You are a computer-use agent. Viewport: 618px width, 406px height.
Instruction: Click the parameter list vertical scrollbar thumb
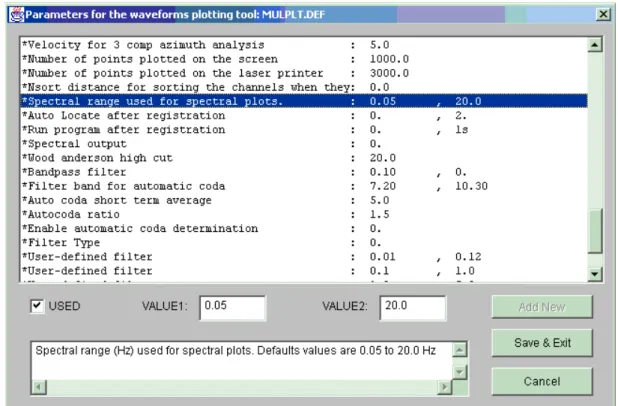595,231
